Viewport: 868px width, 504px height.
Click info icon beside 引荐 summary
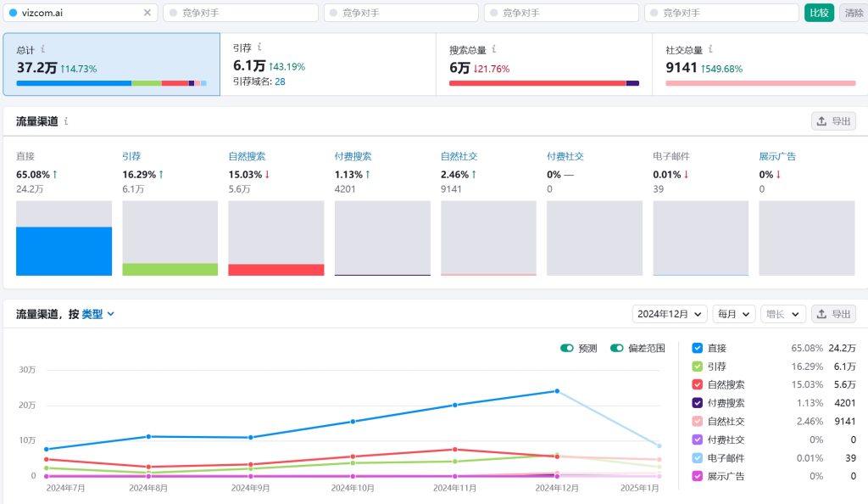coord(259,48)
